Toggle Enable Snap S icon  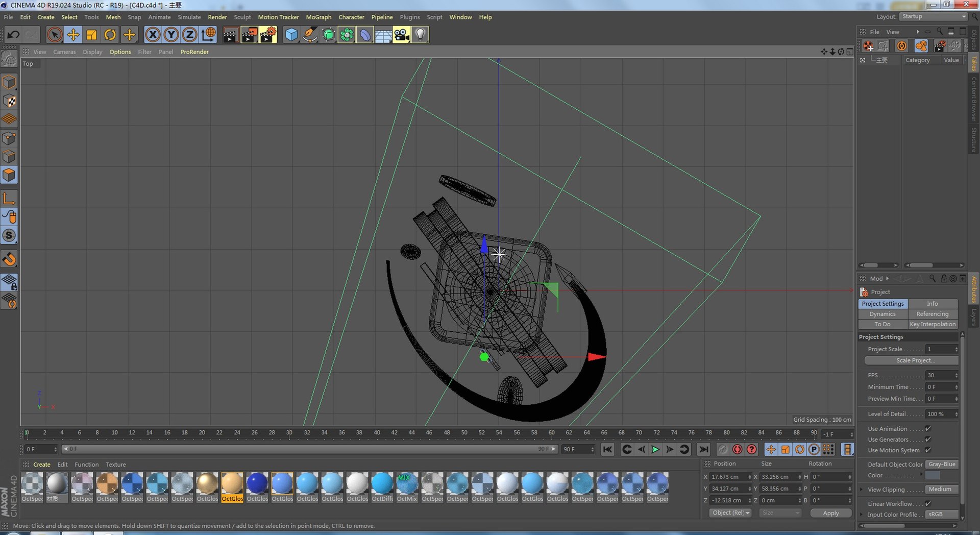tap(9, 235)
